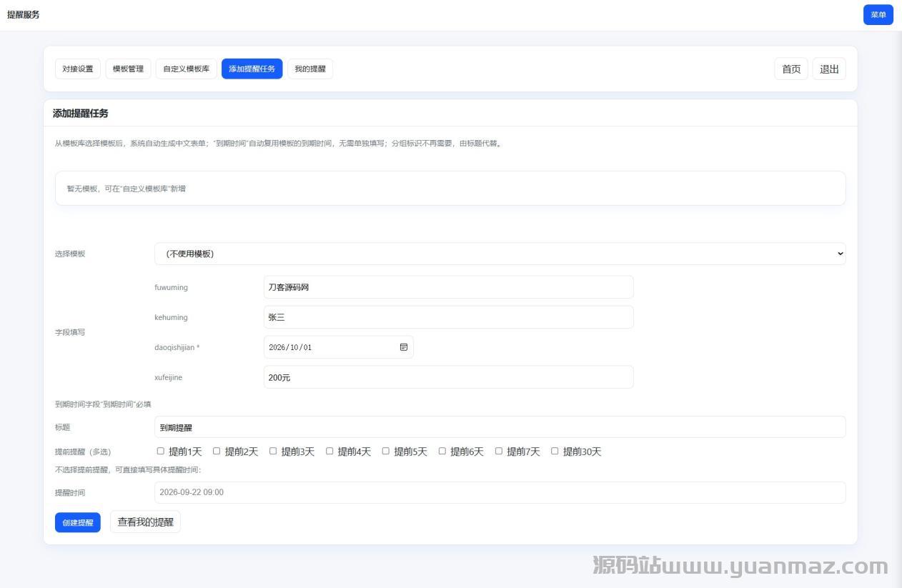This screenshot has height=588, width=902.
Task: Check the 提前1天 checkbox
Action: pyautogui.click(x=161, y=451)
